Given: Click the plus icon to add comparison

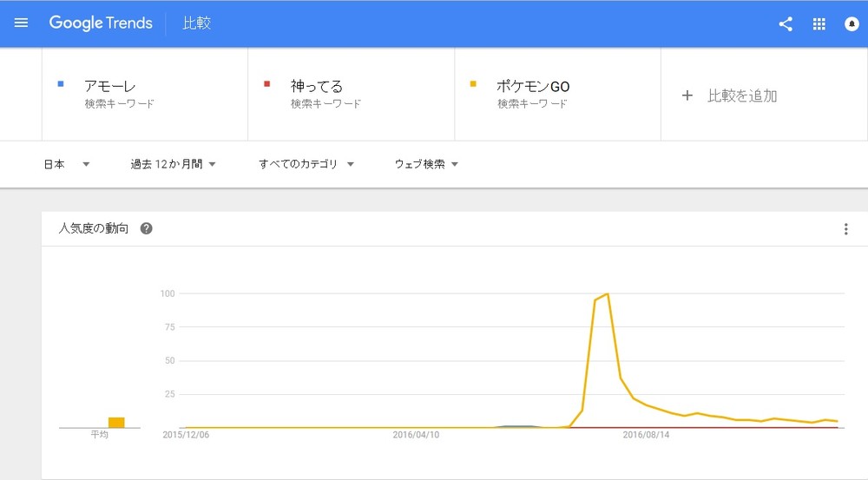Looking at the screenshot, I should coord(687,95).
